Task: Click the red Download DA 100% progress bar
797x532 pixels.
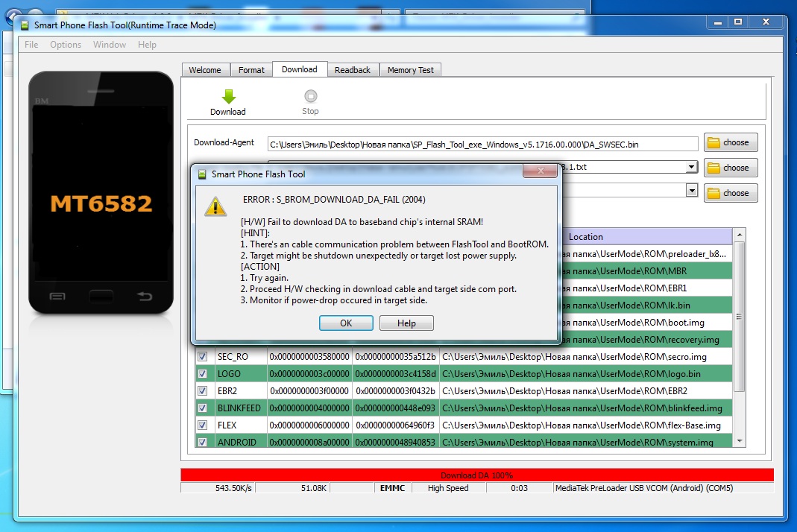Action: click(x=476, y=475)
